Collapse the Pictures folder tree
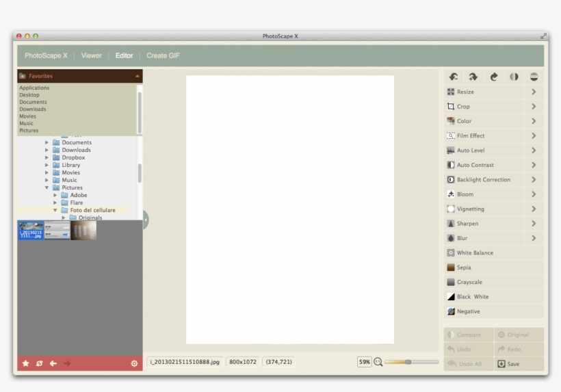 pos(47,187)
